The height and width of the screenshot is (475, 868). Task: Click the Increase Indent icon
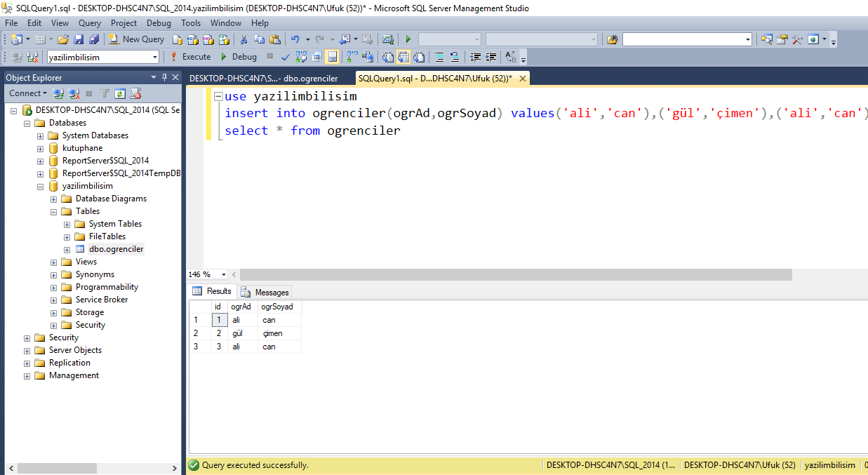[x=491, y=57]
